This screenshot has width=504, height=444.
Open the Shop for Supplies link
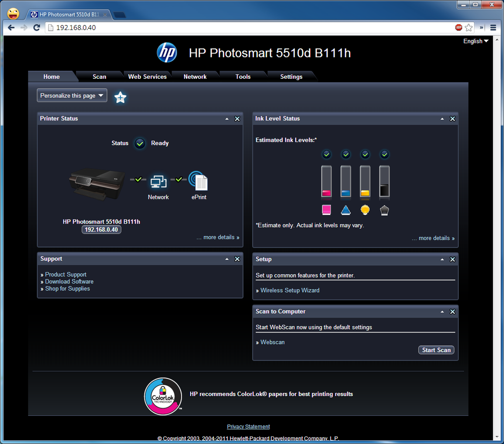(68, 289)
